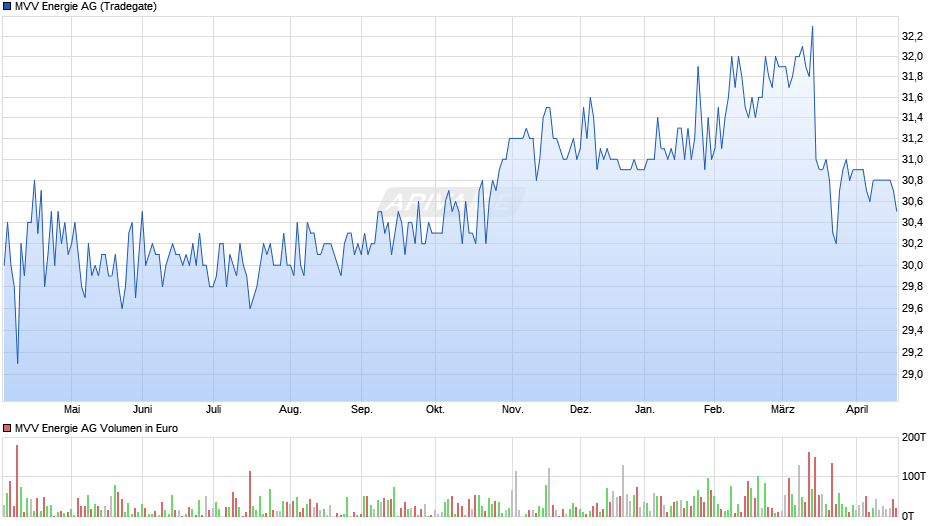Click the 29,2 price axis value

coord(912,352)
